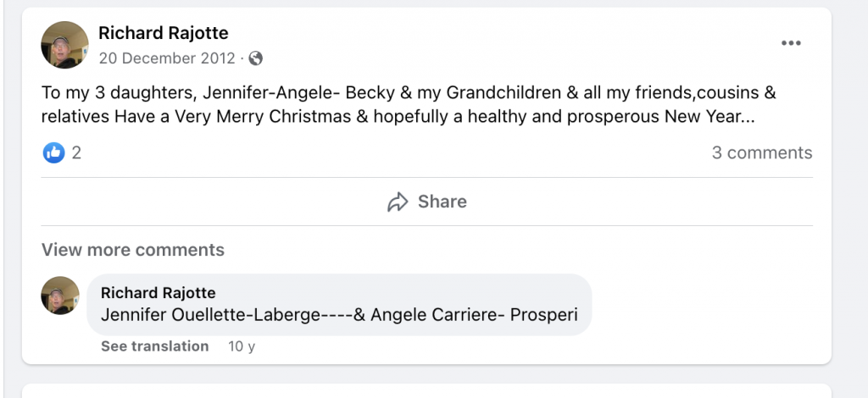Click the blue thumbs-up reaction icon
The image size is (868, 398).
coord(53,153)
